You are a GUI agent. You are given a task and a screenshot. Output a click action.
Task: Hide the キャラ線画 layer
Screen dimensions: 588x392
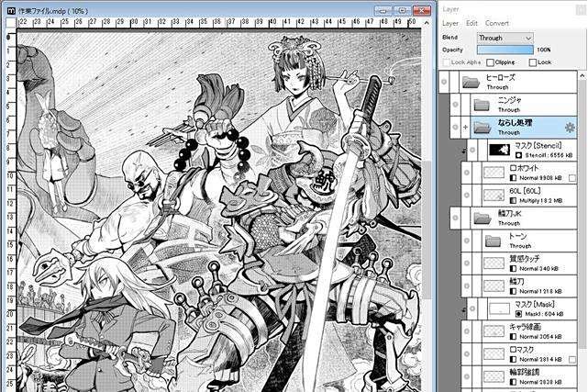[x=467, y=331]
